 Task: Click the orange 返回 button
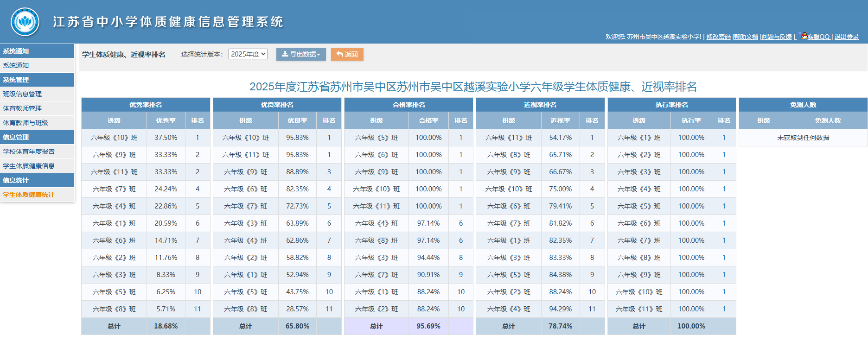coord(347,54)
